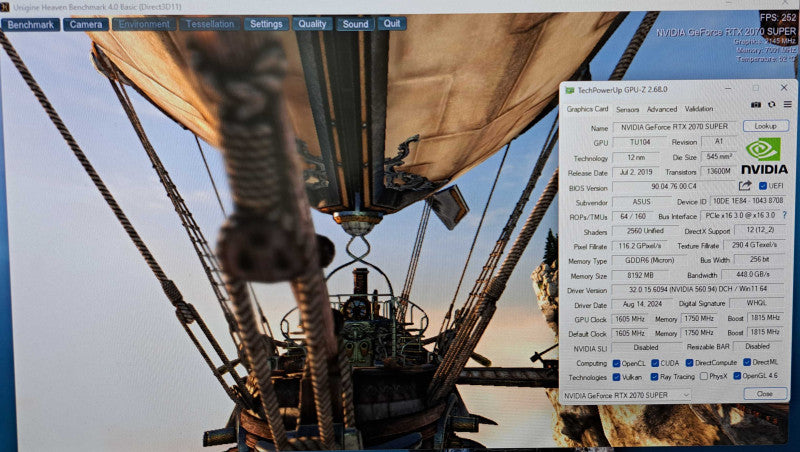
Task: Open the GPU selection dropdown in GPU-Z
Action: 627,395
